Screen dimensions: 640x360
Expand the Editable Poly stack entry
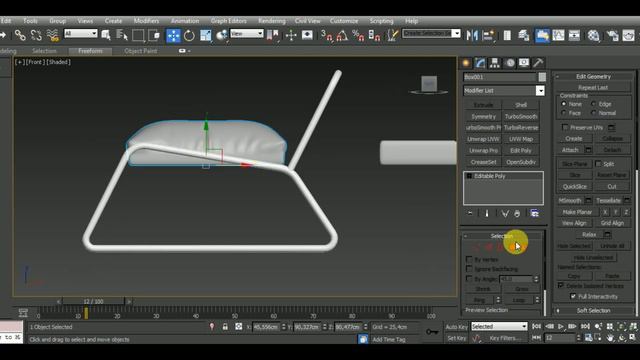pos(469,176)
